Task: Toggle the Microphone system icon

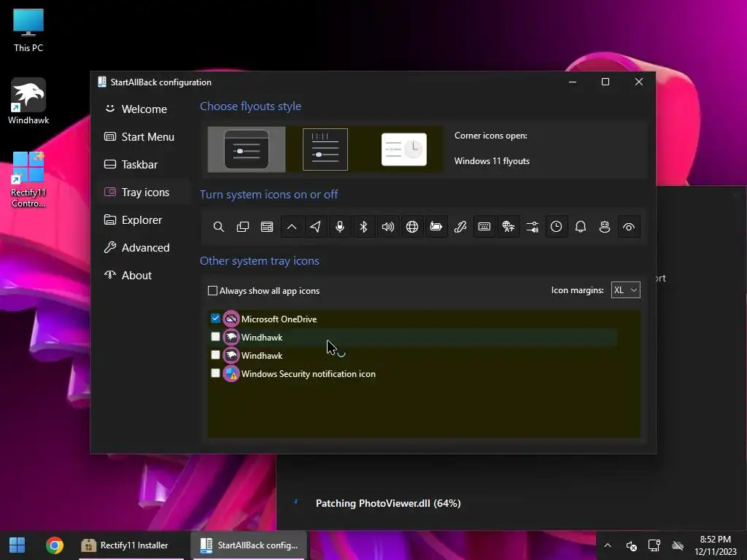Action: coord(340,227)
